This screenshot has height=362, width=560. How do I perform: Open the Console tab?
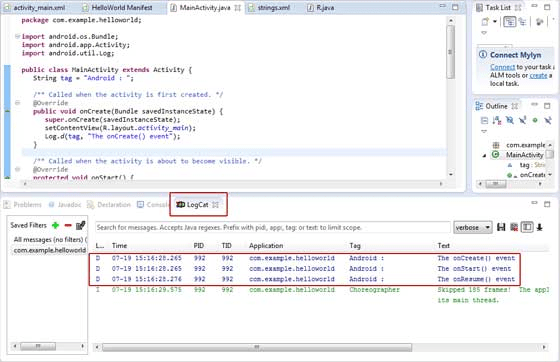[153, 205]
